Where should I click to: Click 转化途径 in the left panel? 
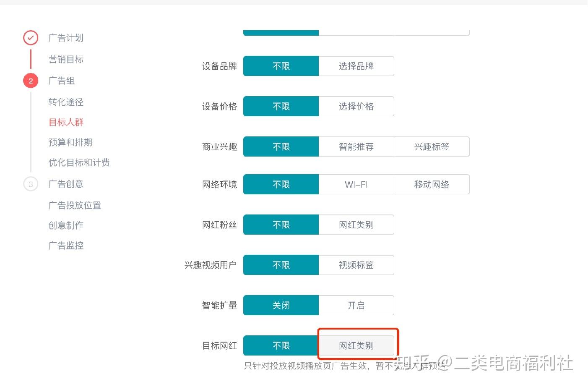click(65, 102)
